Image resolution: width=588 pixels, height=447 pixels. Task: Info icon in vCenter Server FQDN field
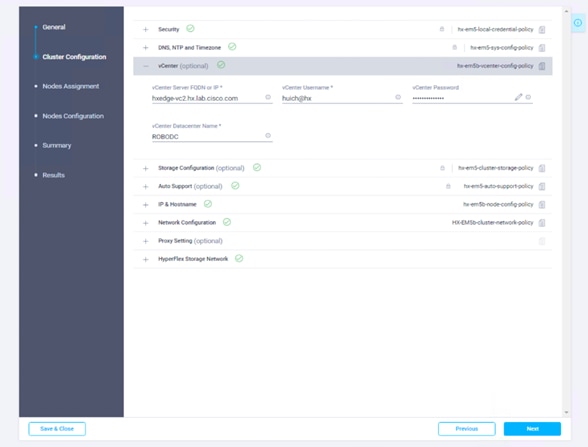[x=268, y=97]
